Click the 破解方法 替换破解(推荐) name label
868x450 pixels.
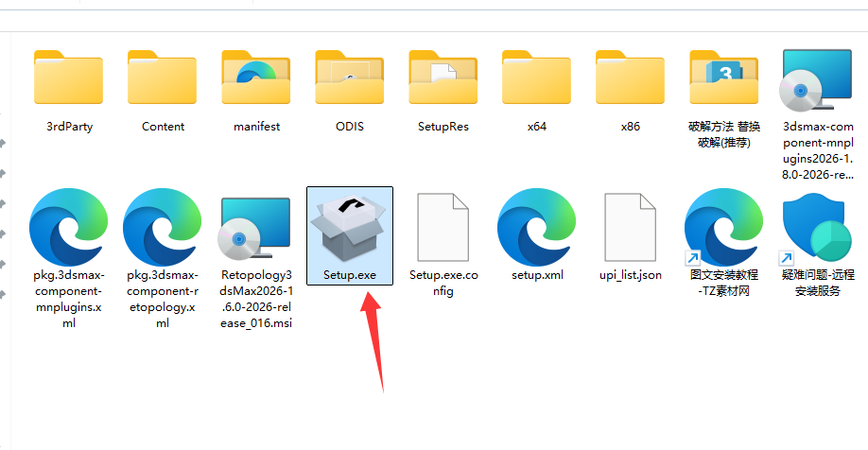pyautogui.click(x=724, y=134)
